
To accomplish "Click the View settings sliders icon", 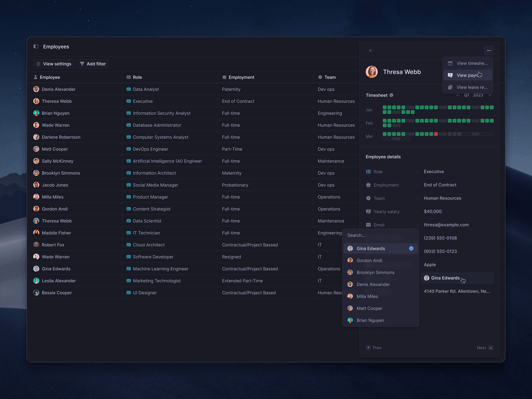I will pyautogui.click(x=39, y=64).
